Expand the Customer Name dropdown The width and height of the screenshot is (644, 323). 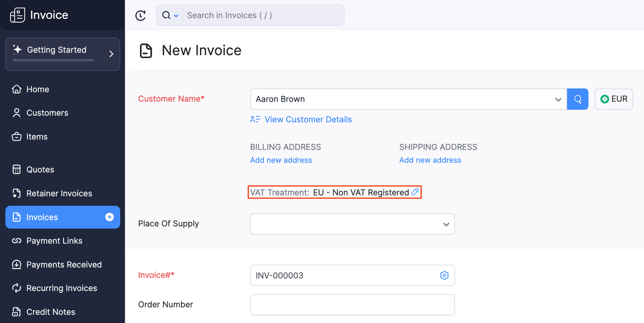[558, 99]
